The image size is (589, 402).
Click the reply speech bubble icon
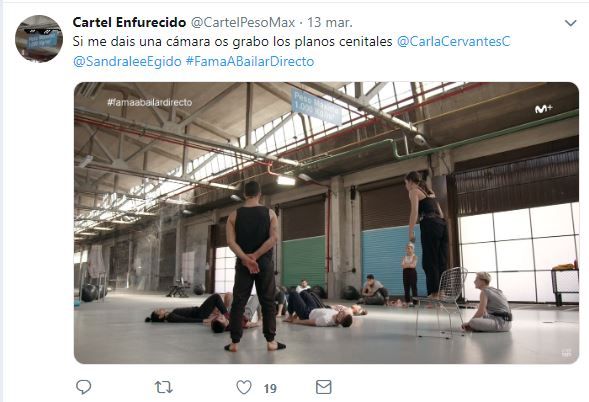(83, 387)
